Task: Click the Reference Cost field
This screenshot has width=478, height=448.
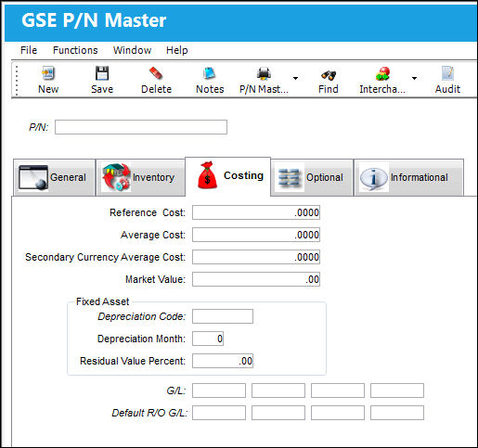Action: point(256,212)
